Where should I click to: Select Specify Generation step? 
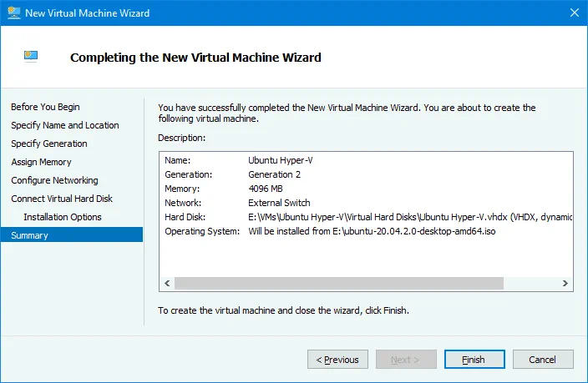[x=48, y=144]
